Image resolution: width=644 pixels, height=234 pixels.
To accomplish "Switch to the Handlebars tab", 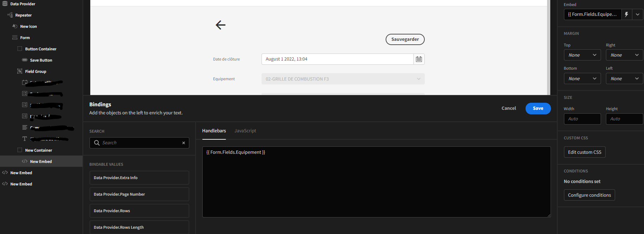I will [x=214, y=131].
